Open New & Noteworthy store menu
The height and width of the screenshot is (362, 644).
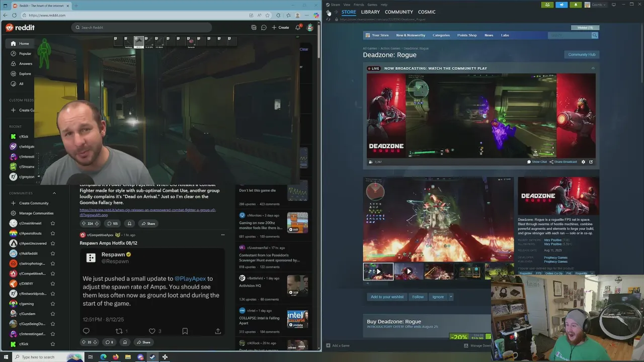411,35
